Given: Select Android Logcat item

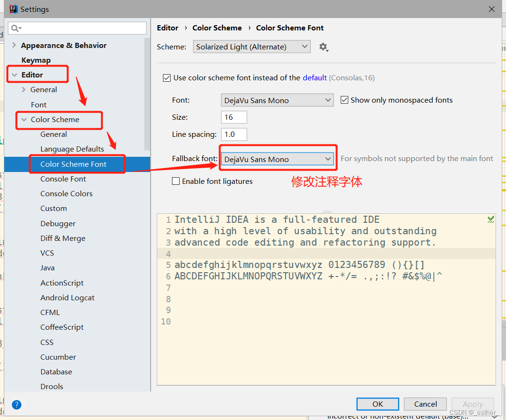Looking at the screenshot, I should (67, 298).
